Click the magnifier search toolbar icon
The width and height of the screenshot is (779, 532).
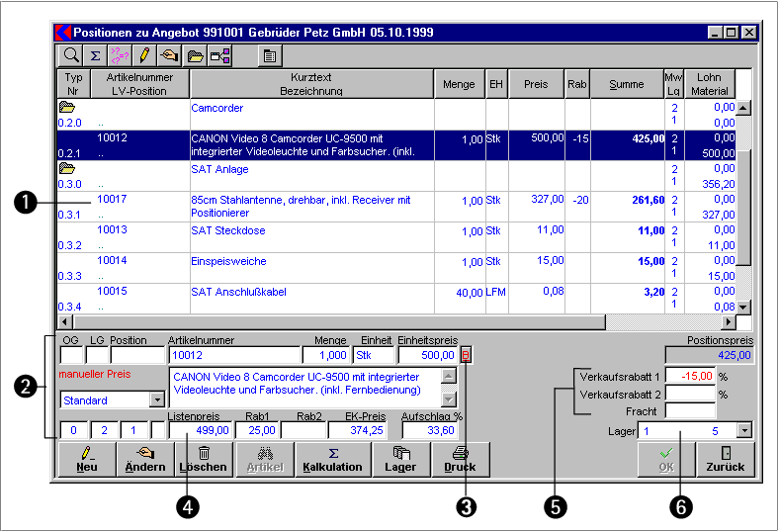pos(70,55)
